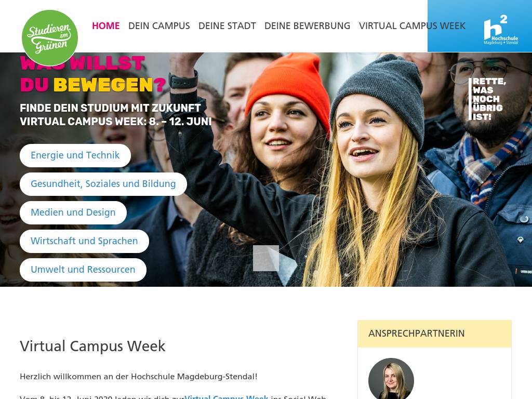Choose the Energie und Technik button
This screenshot has height=399, width=532.
click(x=75, y=155)
